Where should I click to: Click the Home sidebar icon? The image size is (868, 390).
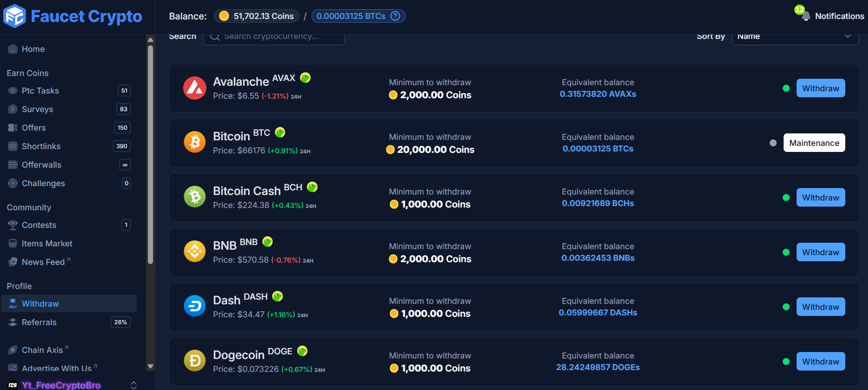coord(13,49)
